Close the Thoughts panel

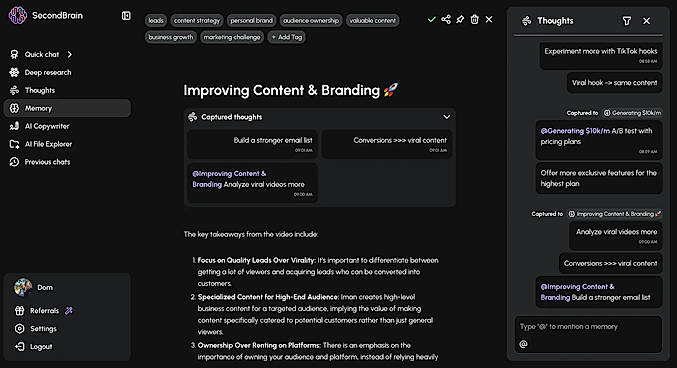coord(646,21)
